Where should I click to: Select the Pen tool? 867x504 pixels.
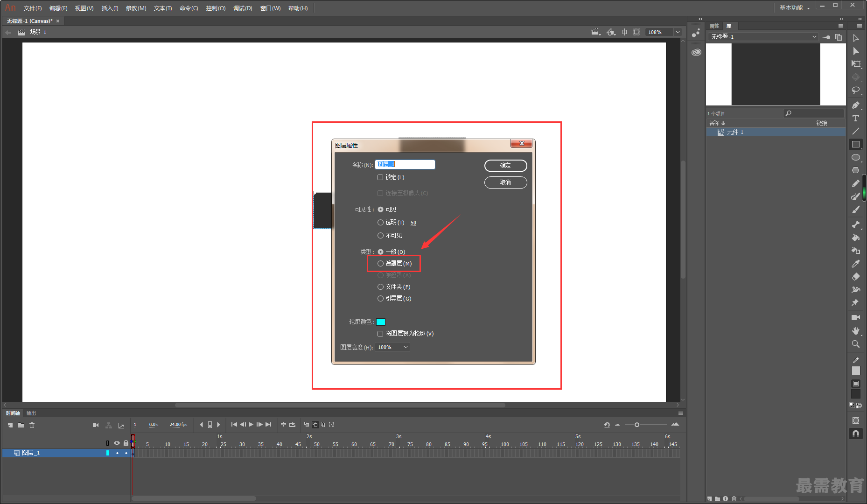tap(855, 105)
